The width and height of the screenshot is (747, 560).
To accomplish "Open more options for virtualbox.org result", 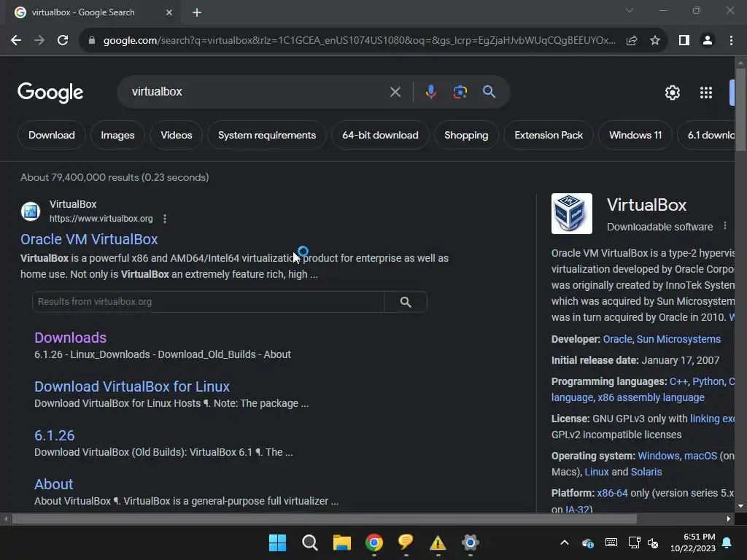I will [x=165, y=219].
